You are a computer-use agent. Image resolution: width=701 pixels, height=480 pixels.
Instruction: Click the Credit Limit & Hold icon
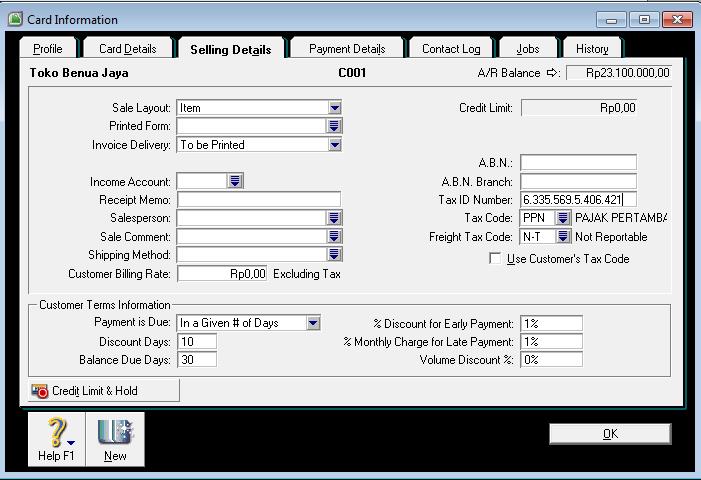(x=40, y=391)
